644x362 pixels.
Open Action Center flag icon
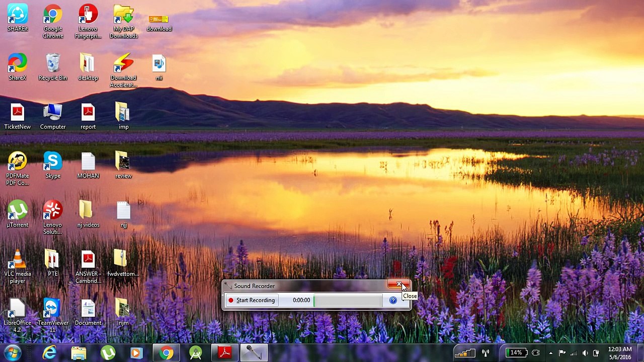coord(562,353)
